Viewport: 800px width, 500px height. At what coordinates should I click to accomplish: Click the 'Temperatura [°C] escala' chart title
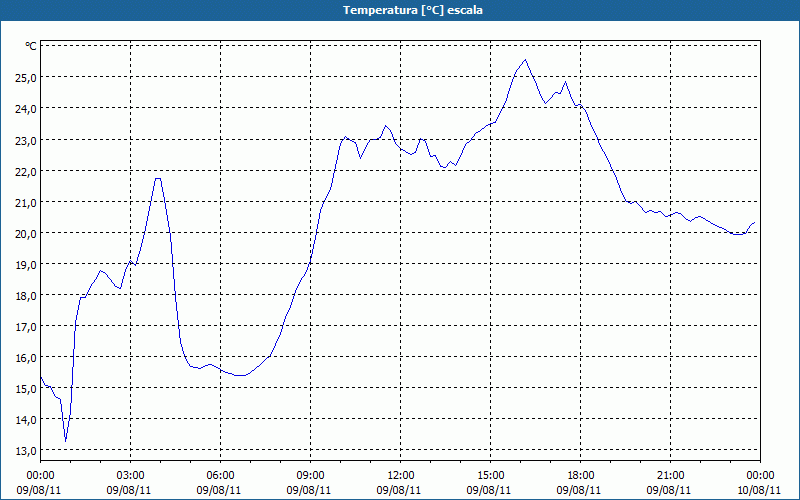click(x=413, y=10)
